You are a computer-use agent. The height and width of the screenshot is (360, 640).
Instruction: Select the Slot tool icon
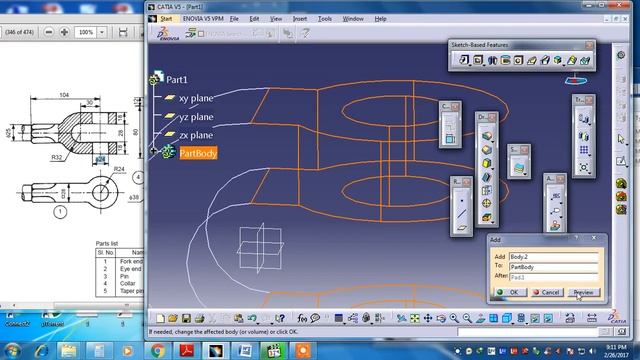tap(545, 60)
